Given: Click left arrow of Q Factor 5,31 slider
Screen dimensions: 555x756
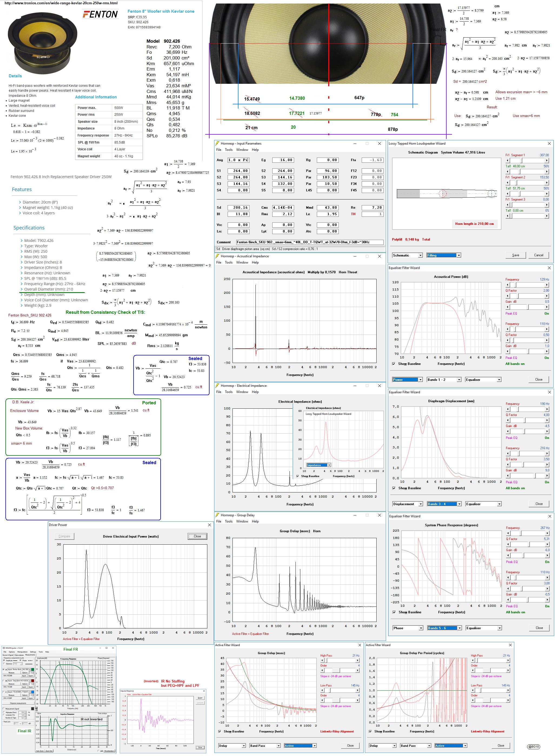Looking at the screenshot, I should pos(508,544).
